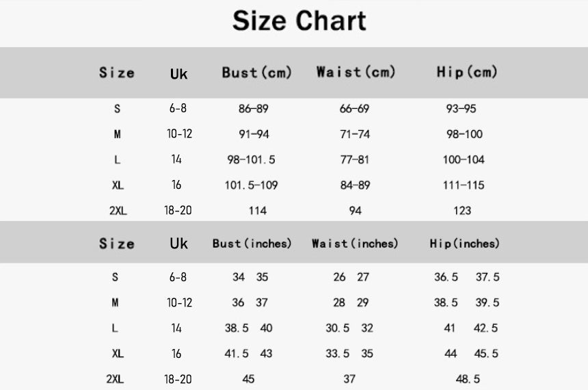Image resolution: width=588 pixels, height=390 pixels.
Task: Click the 98-101.5 bust value
Action: pos(251,159)
